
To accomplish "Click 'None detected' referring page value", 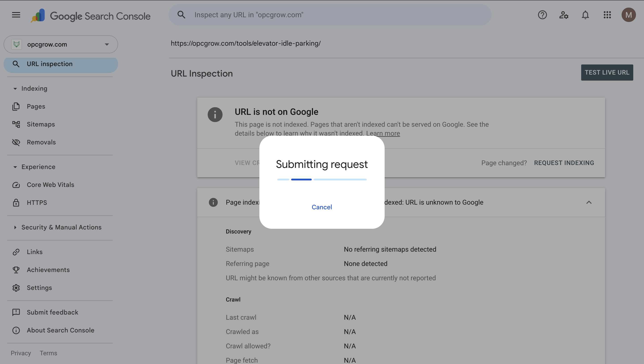I will [x=366, y=264].
